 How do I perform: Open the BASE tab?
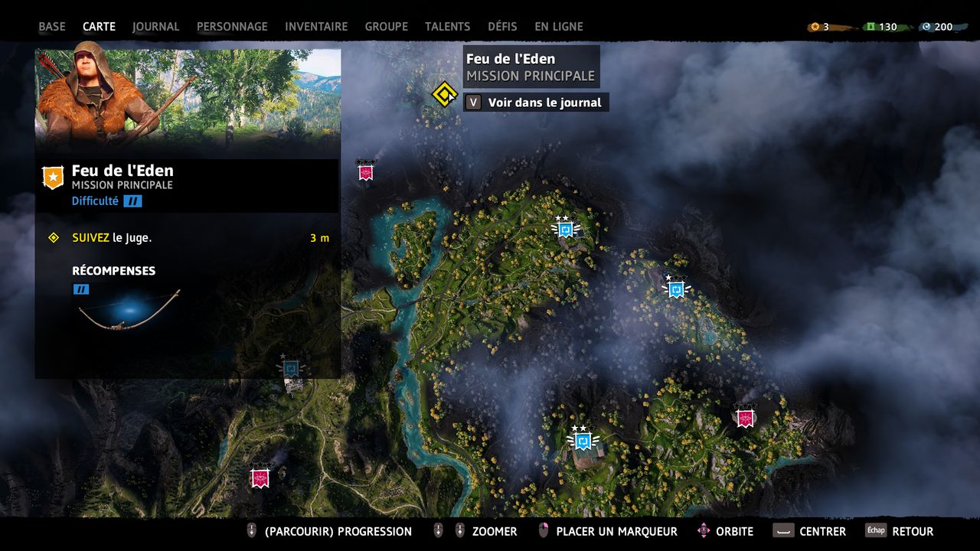point(52,26)
